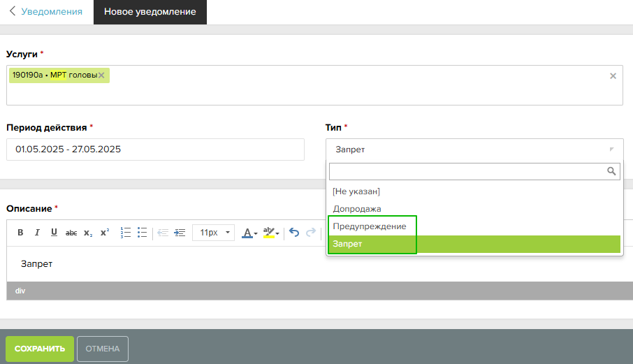Increase indent in editor
633x364 pixels.
click(x=180, y=233)
